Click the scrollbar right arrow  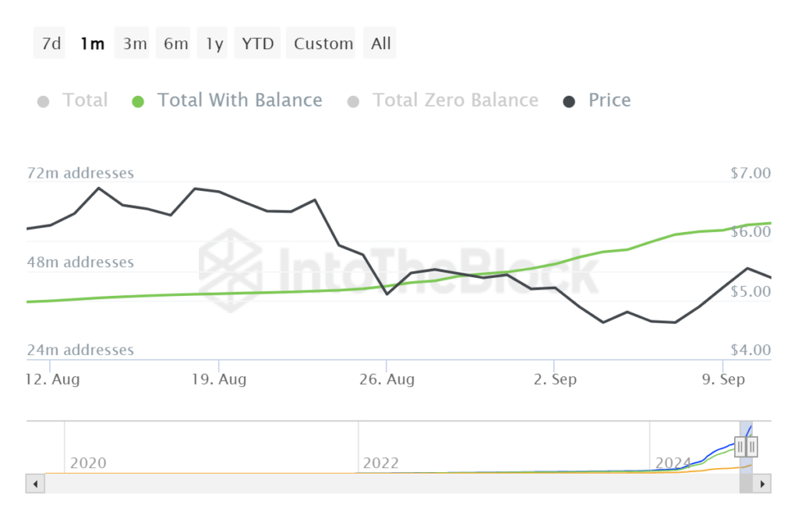pos(762,484)
